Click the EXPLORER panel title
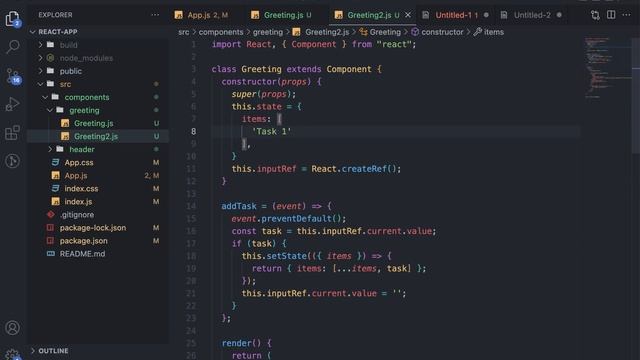The width and height of the screenshot is (640, 360). pos(55,15)
